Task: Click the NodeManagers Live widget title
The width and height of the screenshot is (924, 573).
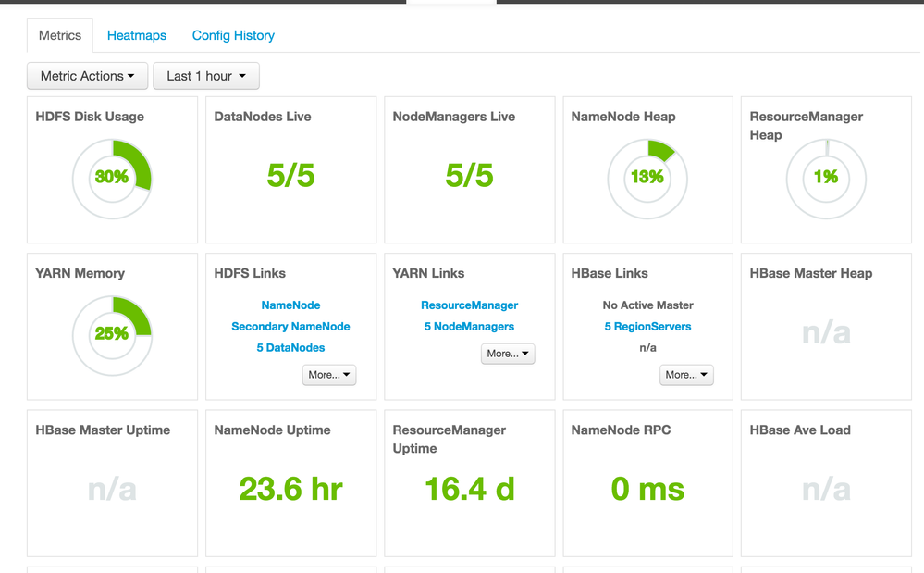Action: coord(454,117)
